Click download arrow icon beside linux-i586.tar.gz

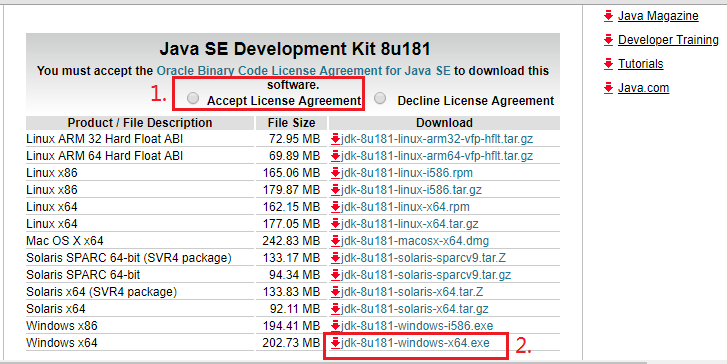pyautogui.click(x=335, y=190)
